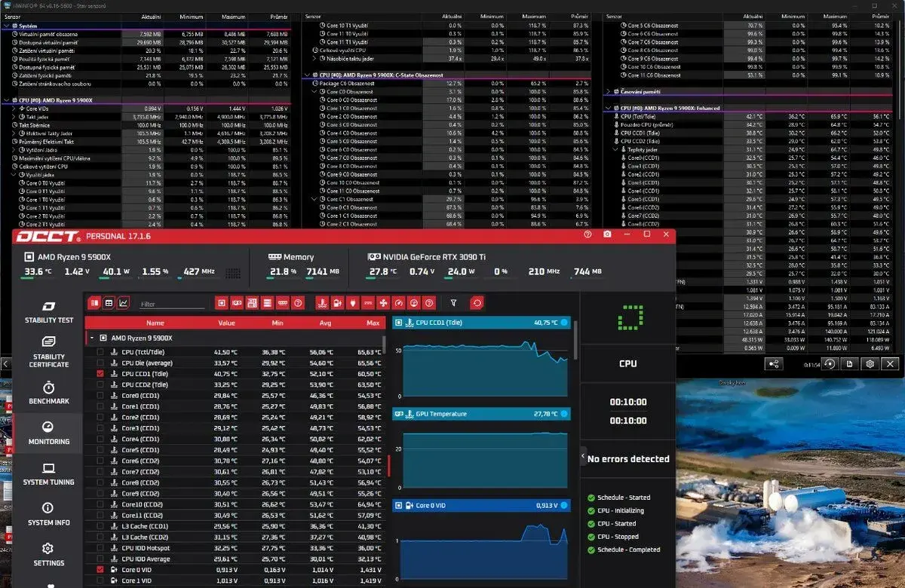905x588 pixels.
Task: Expand the OCCT side panel chevron beside No errors detected
Action: pyautogui.click(x=582, y=457)
